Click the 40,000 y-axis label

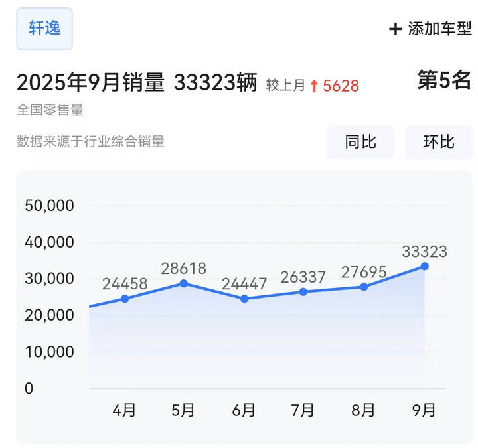pos(49,242)
